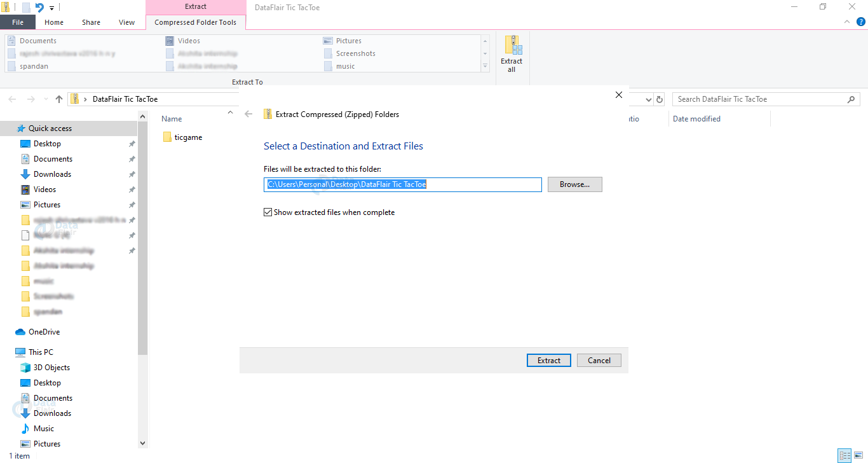Screen dimensions: 868x463
Task: Click the DataFlair Tic TacToe breadcrumb
Action: click(125, 99)
